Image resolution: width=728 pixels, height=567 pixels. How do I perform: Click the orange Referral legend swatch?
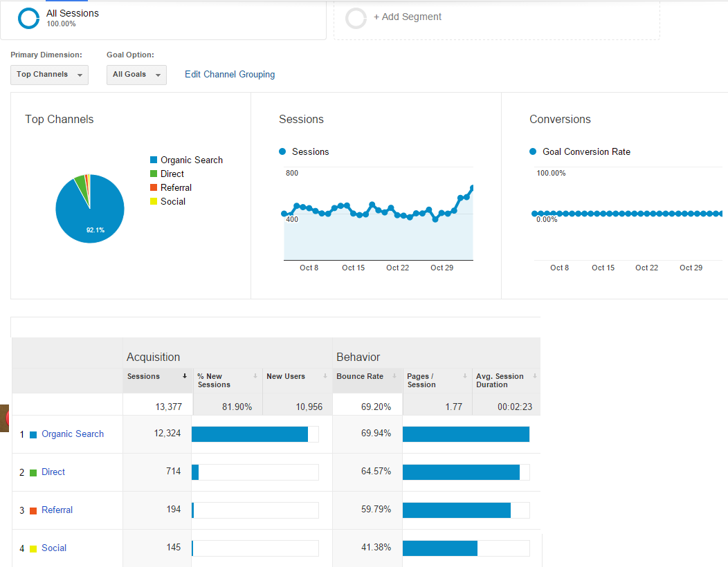point(154,187)
